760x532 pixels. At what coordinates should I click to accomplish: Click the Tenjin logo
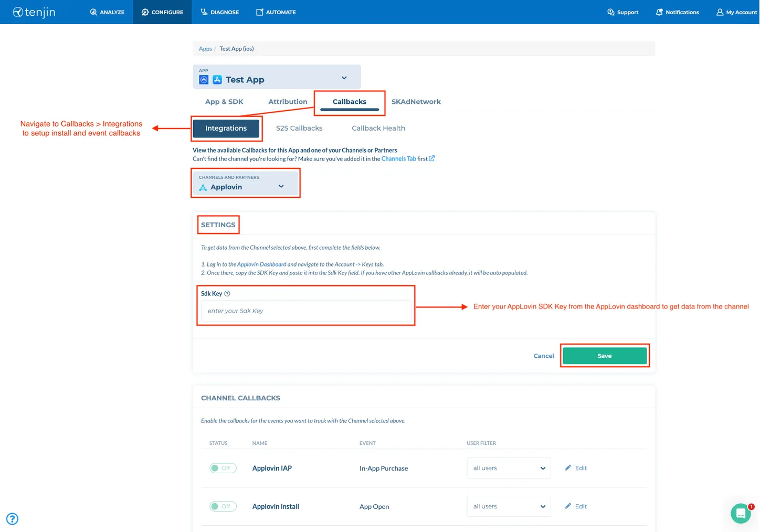pos(34,12)
